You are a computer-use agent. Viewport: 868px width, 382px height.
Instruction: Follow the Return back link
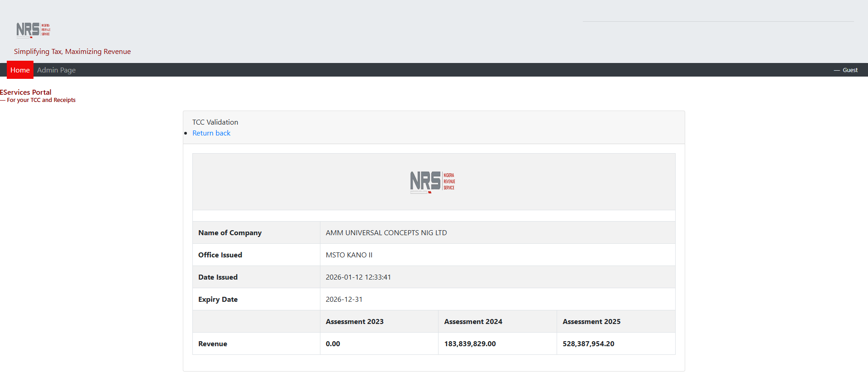pos(211,133)
